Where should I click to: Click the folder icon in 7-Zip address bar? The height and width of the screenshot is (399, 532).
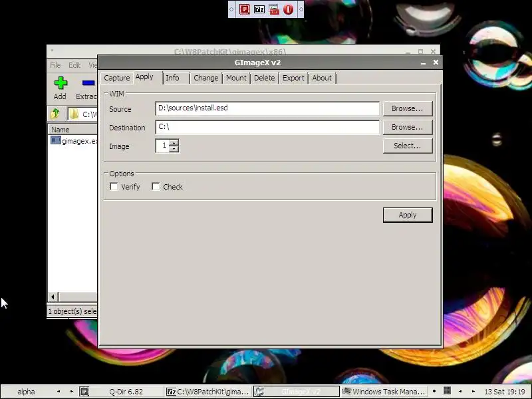(74, 114)
